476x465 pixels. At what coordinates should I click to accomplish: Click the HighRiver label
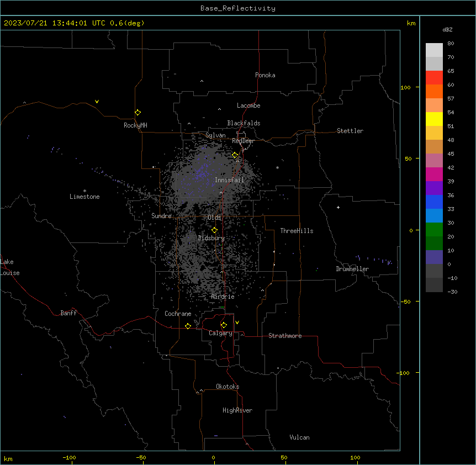[x=237, y=410]
